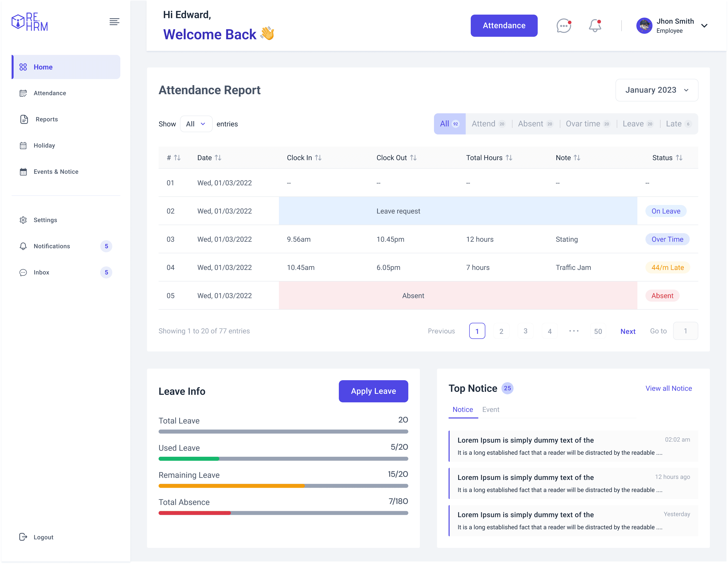The height and width of the screenshot is (564, 728).
Task: Click the Apply Leave button
Action: coord(373,391)
